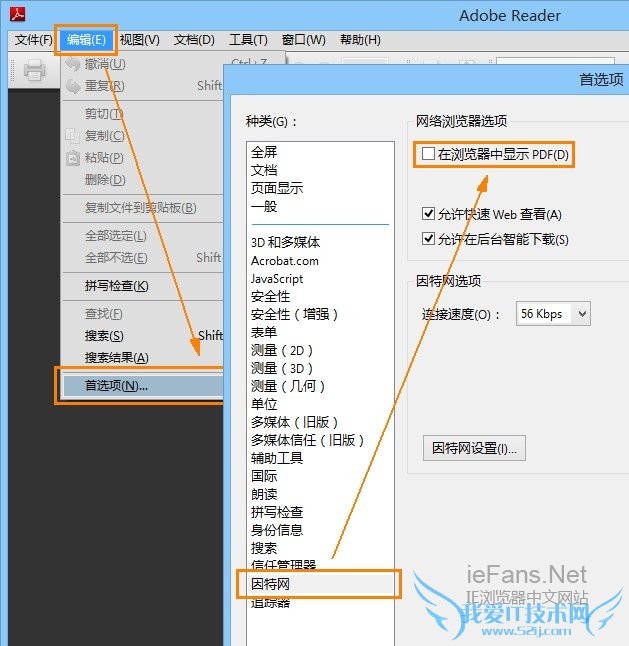
Task: Open the 工具(T) menu
Action: (248, 40)
